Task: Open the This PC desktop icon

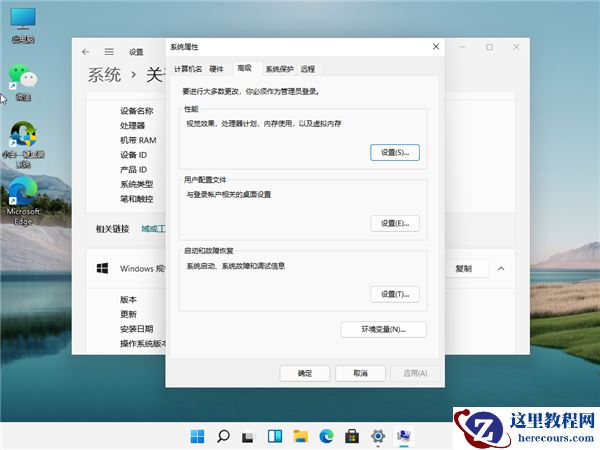Action: tap(23, 25)
